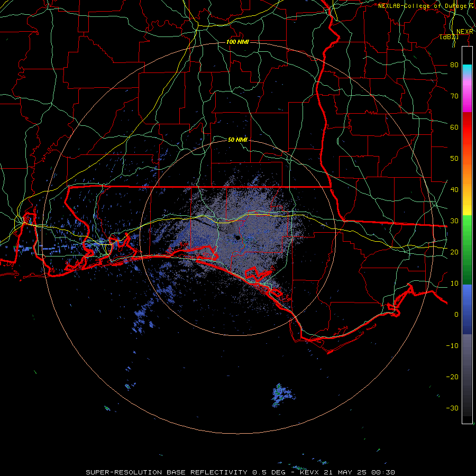Click the 10 value on the dBZ scale
This screenshot has height=476, width=476.
[x=454, y=283]
